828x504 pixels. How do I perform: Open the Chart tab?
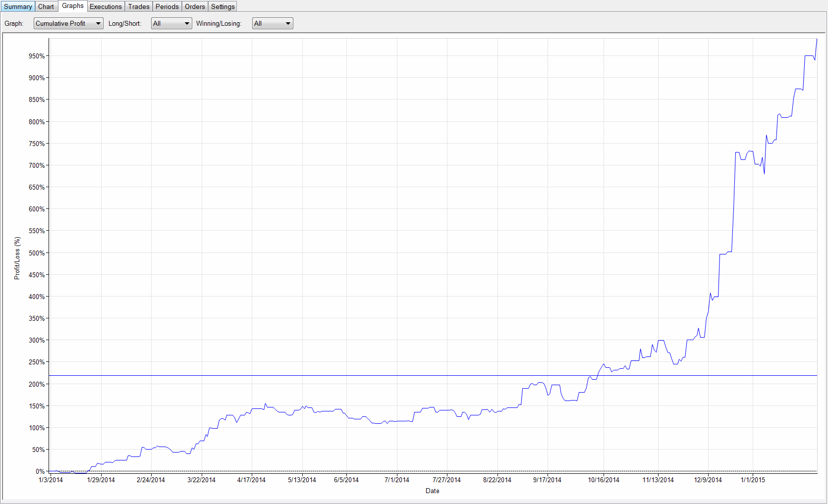click(x=46, y=6)
